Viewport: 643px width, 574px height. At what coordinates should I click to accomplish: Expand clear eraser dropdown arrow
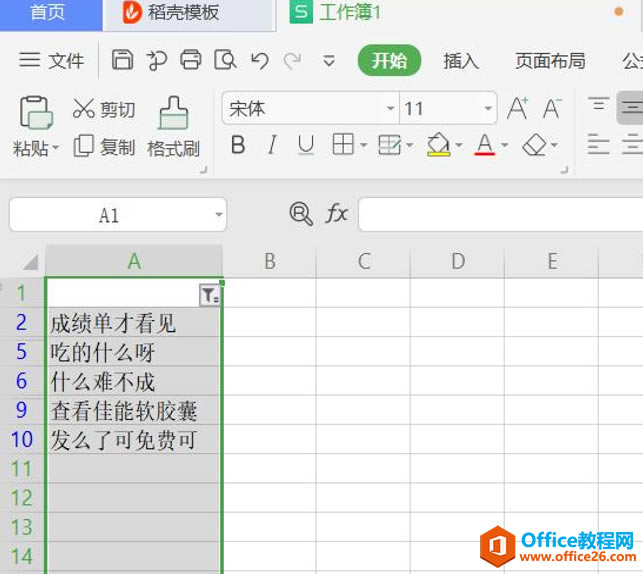[554, 145]
